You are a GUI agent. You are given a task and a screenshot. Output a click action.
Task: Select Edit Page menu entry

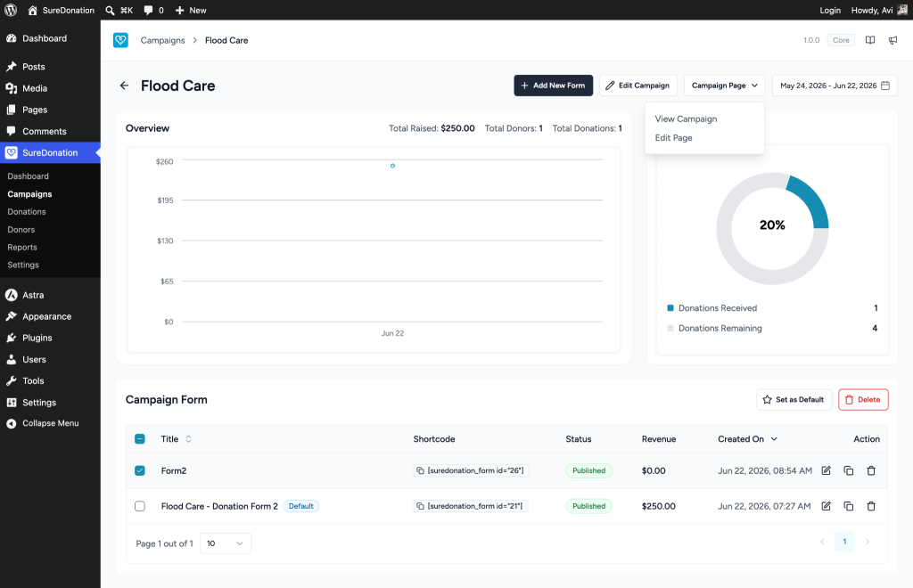[x=674, y=138]
